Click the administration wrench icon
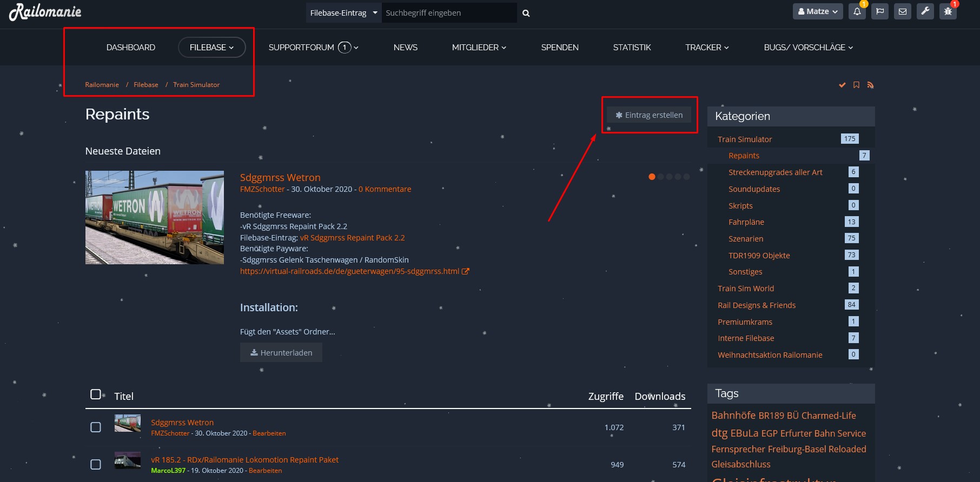The height and width of the screenshot is (482, 980). (x=925, y=11)
